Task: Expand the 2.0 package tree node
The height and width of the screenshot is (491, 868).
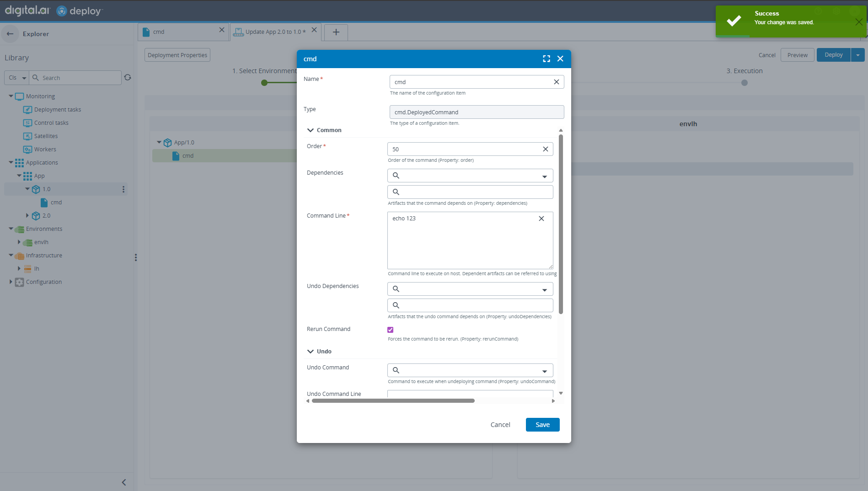Action: [x=27, y=216]
